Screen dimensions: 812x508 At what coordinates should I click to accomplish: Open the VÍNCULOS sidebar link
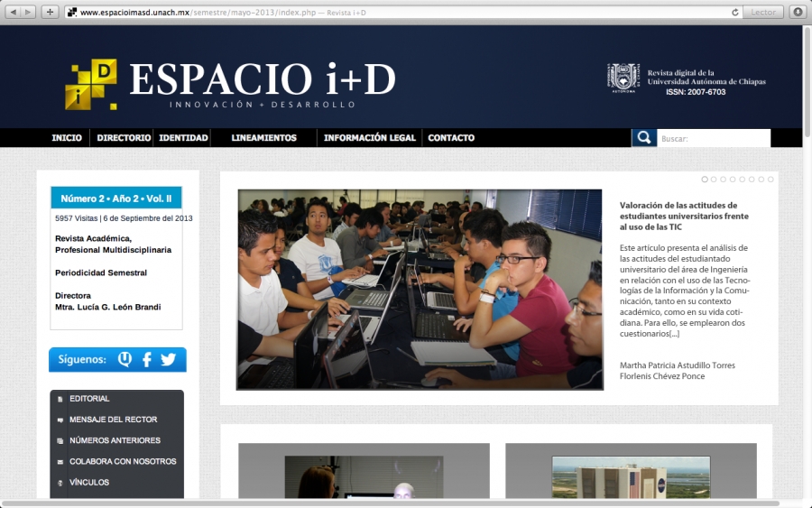89,483
